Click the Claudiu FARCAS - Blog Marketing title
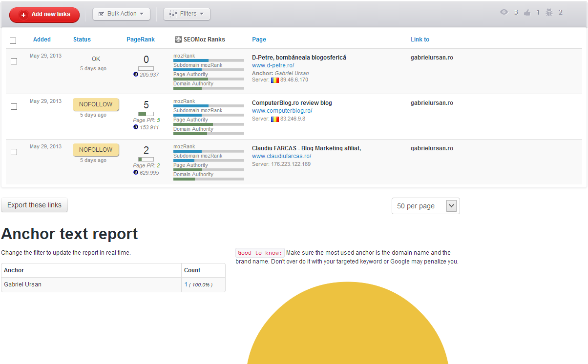588x364 pixels. click(x=306, y=148)
